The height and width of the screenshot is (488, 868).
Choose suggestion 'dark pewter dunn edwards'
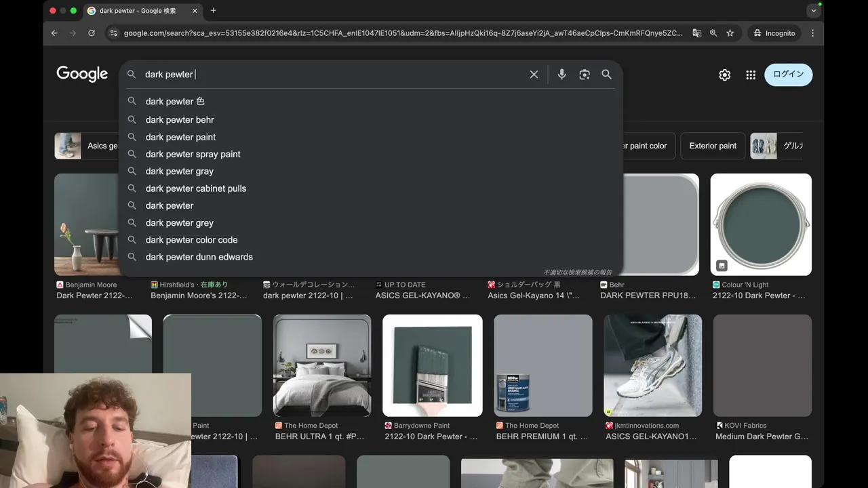point(370,257)
